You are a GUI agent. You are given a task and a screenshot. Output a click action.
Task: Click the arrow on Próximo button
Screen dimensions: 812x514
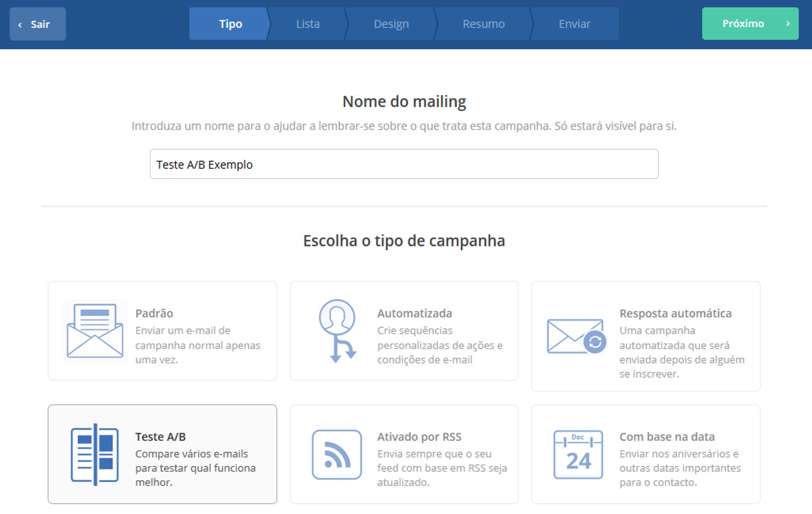(x=787, y=24)
